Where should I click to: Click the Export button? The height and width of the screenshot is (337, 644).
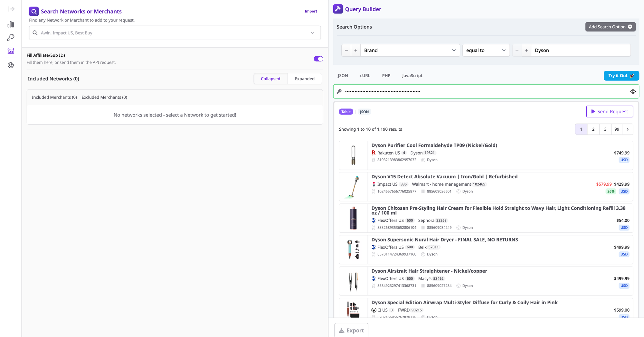(x=351, y=330)
